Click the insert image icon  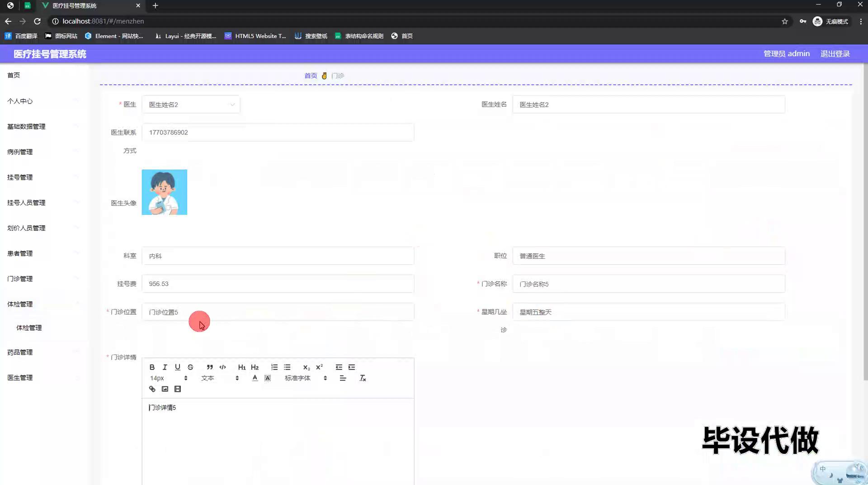[165, 389]
